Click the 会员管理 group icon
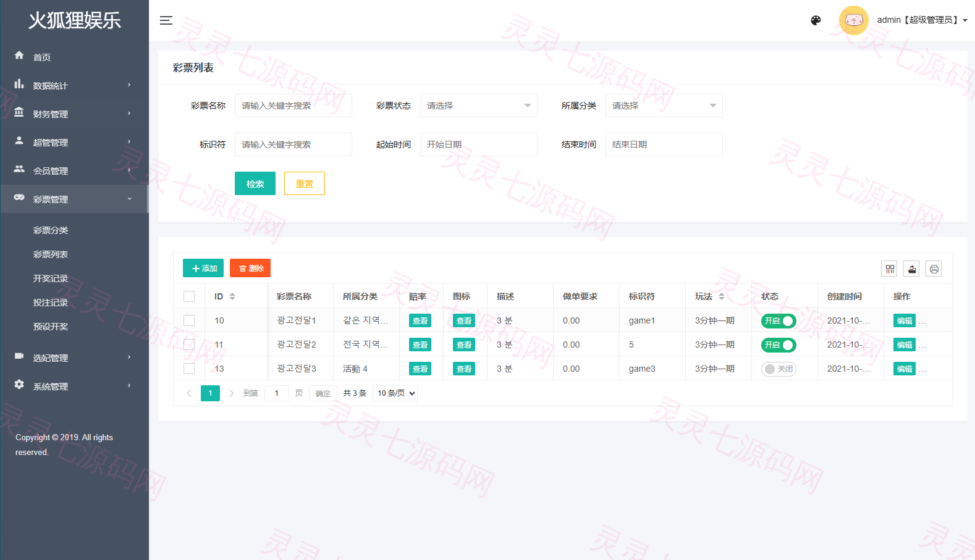Viewport: 975px width, 560px height. point(19,169)
